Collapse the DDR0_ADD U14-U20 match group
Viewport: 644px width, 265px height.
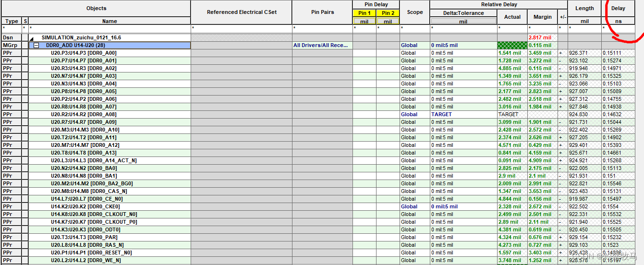coord(36,45)
